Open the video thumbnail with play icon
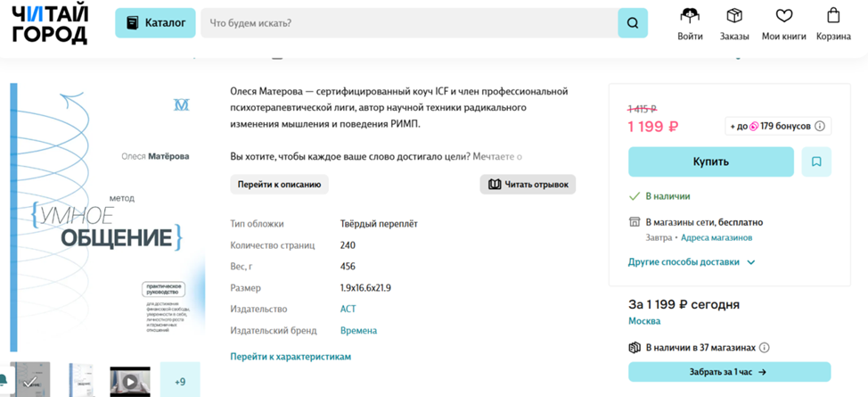Image resolution: width=868 pixels, height=397 pixels. coord(130,381)
